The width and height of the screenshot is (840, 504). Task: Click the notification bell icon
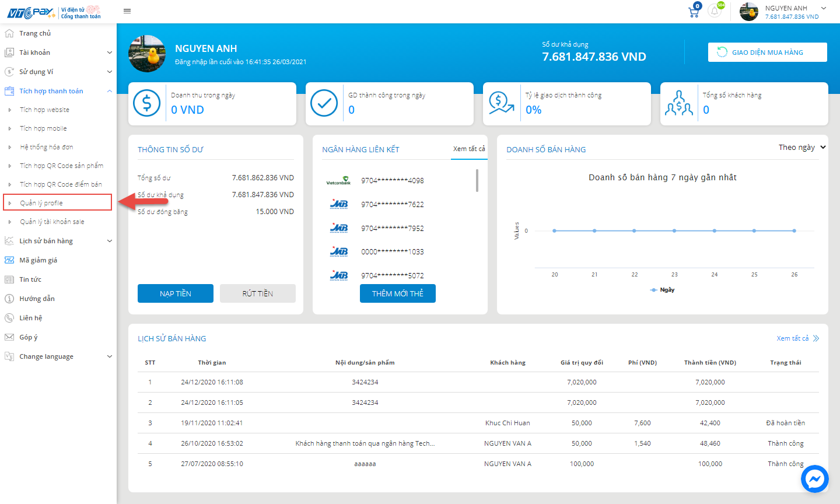pyautogui.click(x=714, y=11)
